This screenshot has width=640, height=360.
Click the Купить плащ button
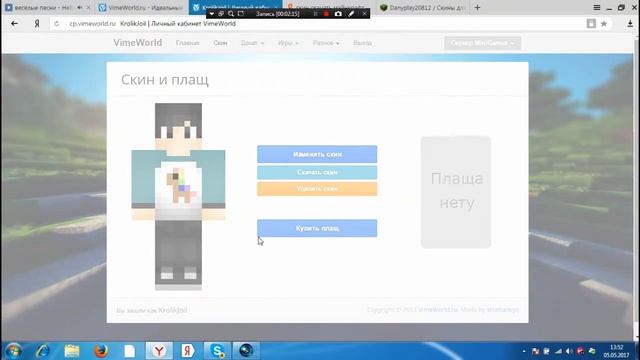[x=317, y=228]
